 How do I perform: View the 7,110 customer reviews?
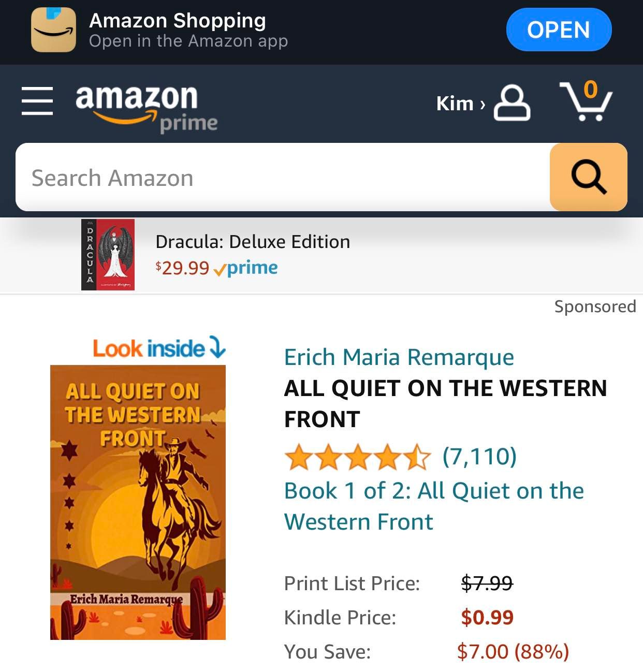coord(479,456)
